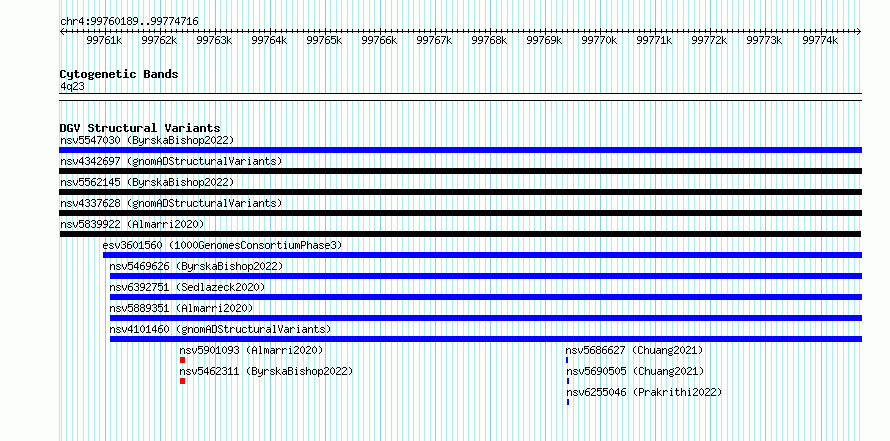Image resolution: width=890 pixels, height=441 pixels.
Task: Click ruler position 99765k
Action: (324, 40)
